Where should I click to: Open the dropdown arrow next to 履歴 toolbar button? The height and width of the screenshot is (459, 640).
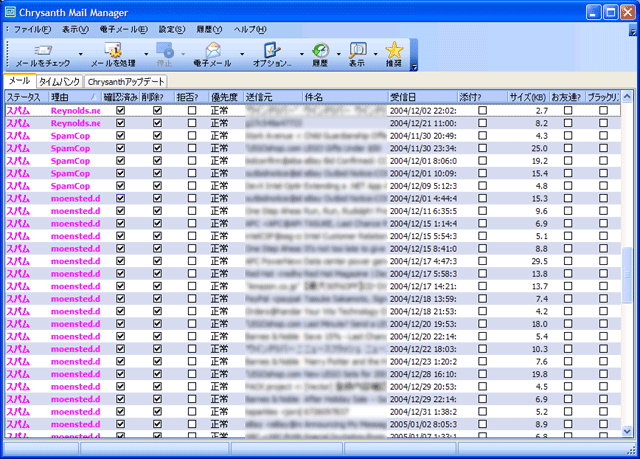point(338,54)
